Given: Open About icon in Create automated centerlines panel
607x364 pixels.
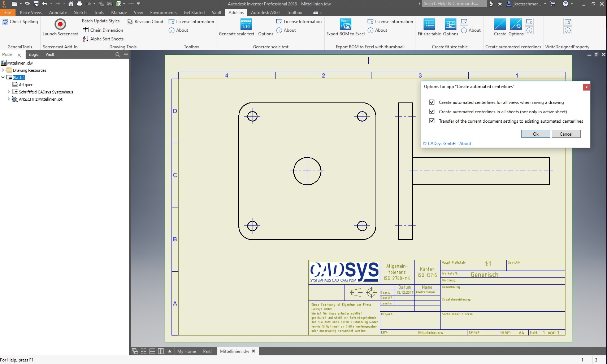Looking at the screenshot, I should pos(529,30).
